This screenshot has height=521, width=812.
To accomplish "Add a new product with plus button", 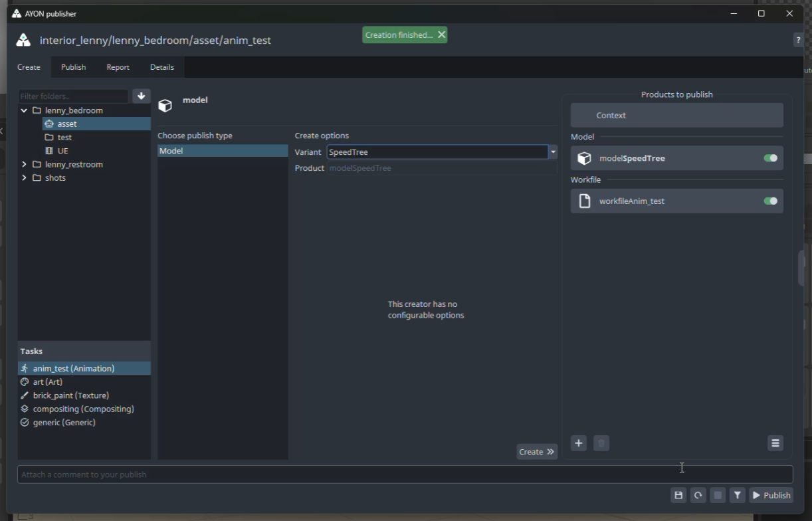I will (579, 443).
